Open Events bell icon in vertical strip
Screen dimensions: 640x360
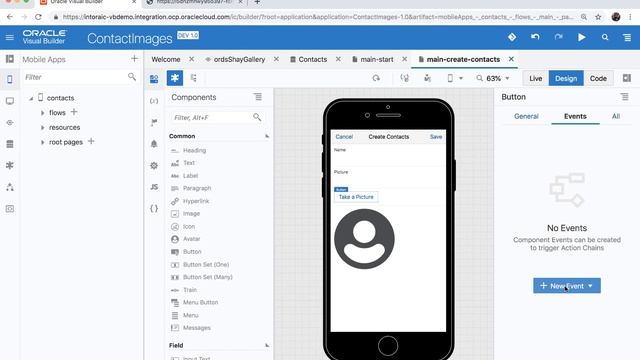click(x=154, y=144)
